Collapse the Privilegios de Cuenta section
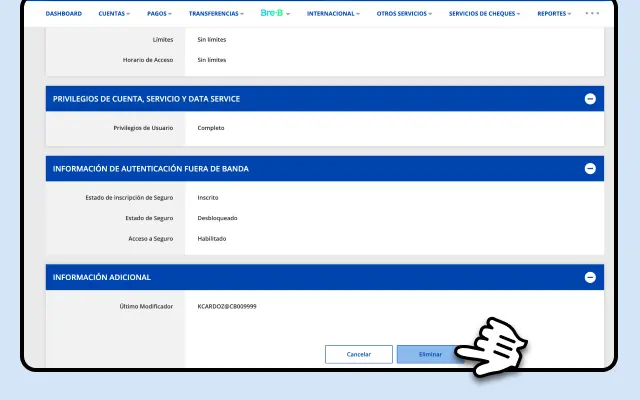The width and height of the screenshot is (640, 400). [x=590, y=99]
